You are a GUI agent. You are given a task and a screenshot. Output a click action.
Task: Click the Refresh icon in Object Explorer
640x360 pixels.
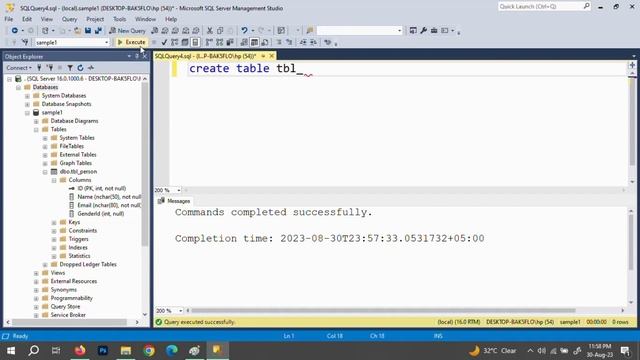(80, 68)
